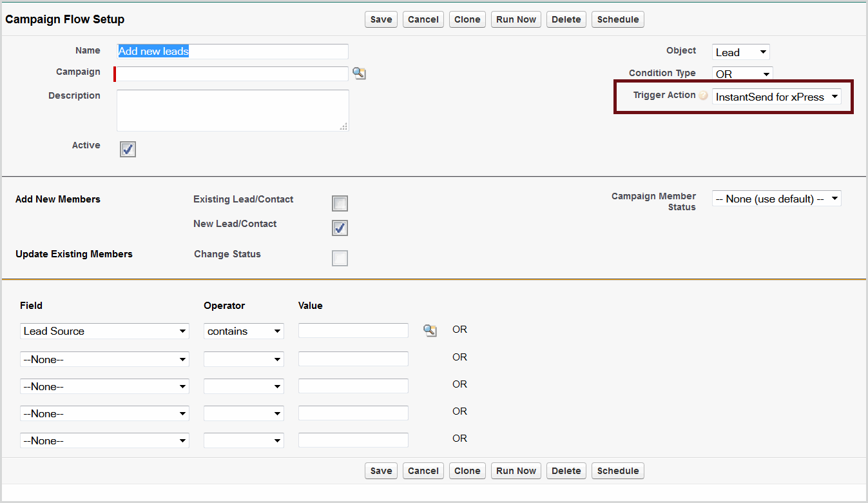Select the Campaign Member Status dropdown
Viewport: 868px width, 503px height.
point(776,199)
